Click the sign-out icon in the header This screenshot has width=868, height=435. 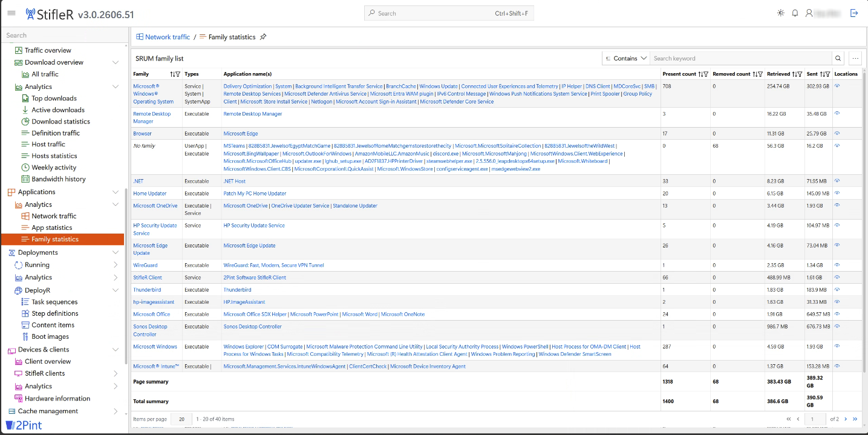854,13
